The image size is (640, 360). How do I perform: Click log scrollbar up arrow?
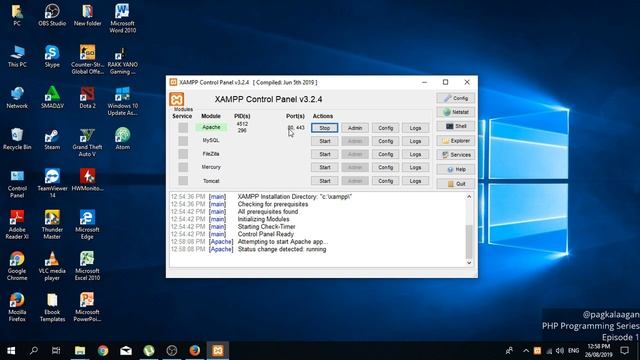(x=469, y=197)
